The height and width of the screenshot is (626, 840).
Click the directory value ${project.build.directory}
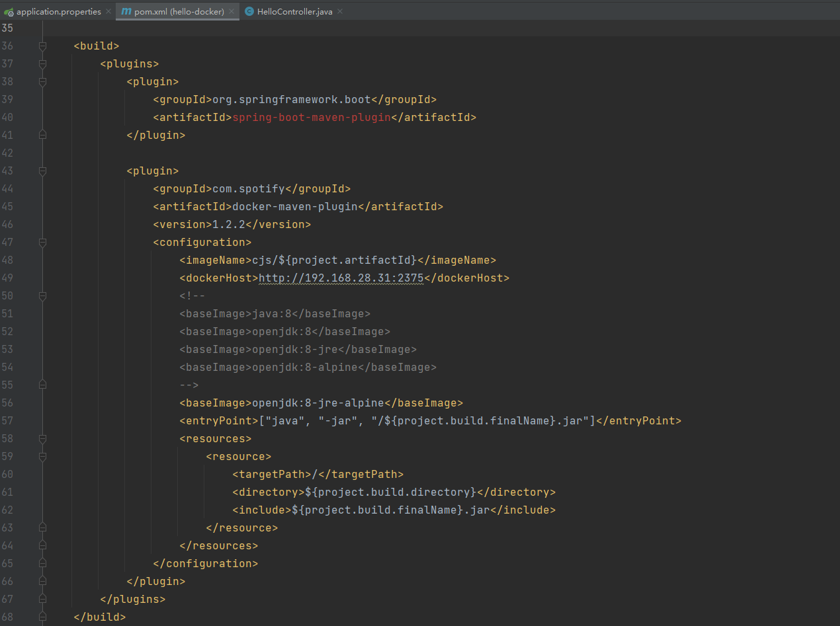coord(391,492)
